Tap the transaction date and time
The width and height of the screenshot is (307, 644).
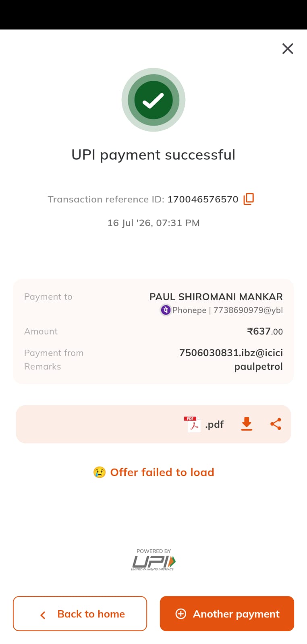click(x=153, y=223)
